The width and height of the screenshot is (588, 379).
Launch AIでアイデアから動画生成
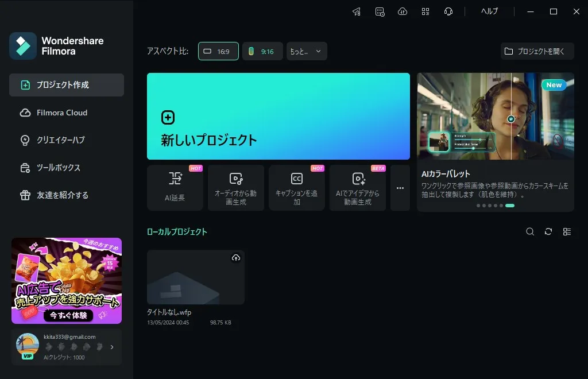click(357, 188)
